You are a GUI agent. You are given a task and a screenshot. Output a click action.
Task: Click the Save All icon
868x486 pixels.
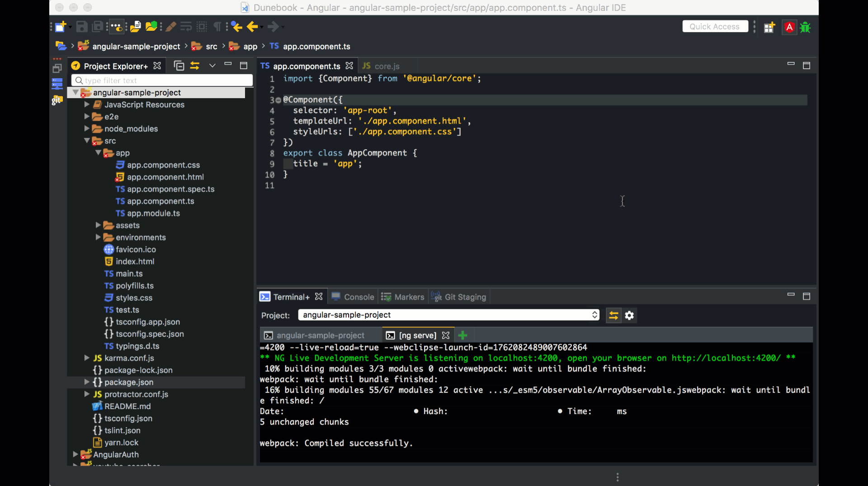98,27
